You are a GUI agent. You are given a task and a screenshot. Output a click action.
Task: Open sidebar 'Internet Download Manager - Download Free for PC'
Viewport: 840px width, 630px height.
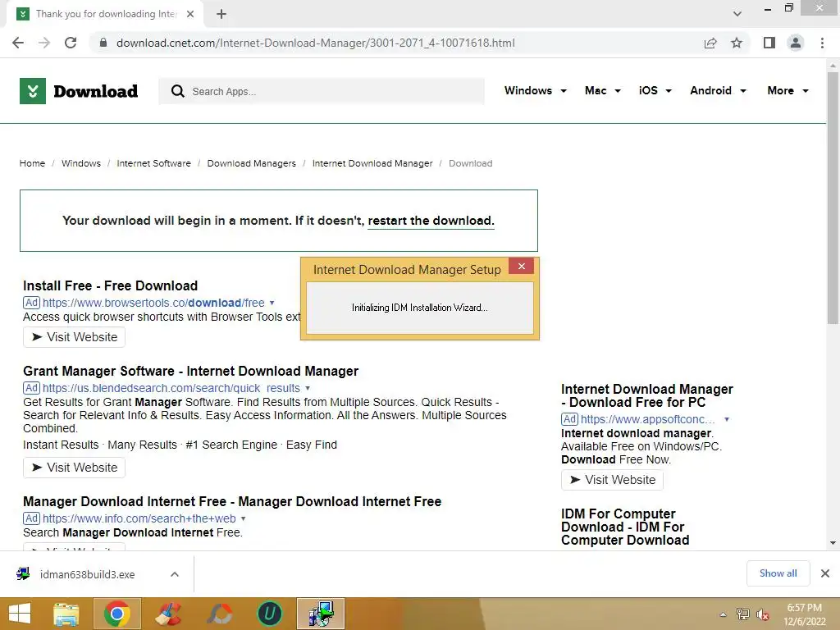[x=647, y=395]
